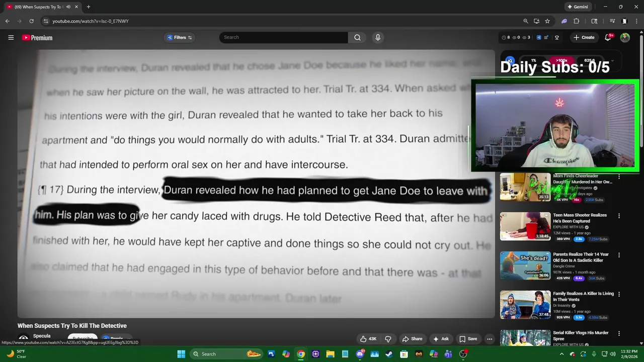The width and height of the screenshot is (644, 362).
Task: Reload the current page
Action: pyautogui.click(x=31, y=21)
